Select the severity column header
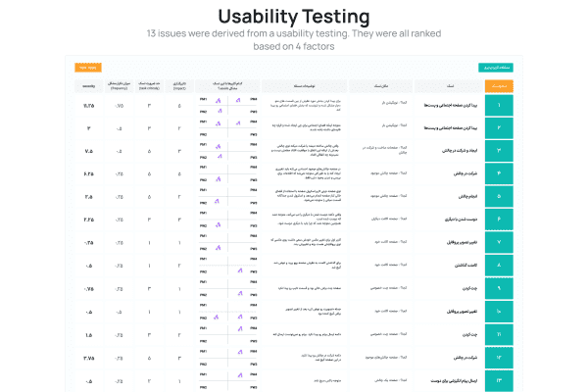 [x=88, y=86]
